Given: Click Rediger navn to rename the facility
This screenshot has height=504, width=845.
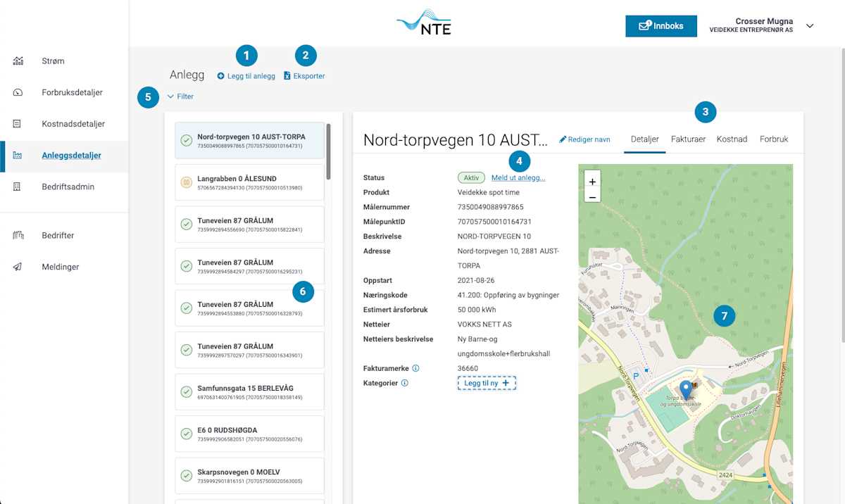Looking at the screenshot, I should 584,139.
